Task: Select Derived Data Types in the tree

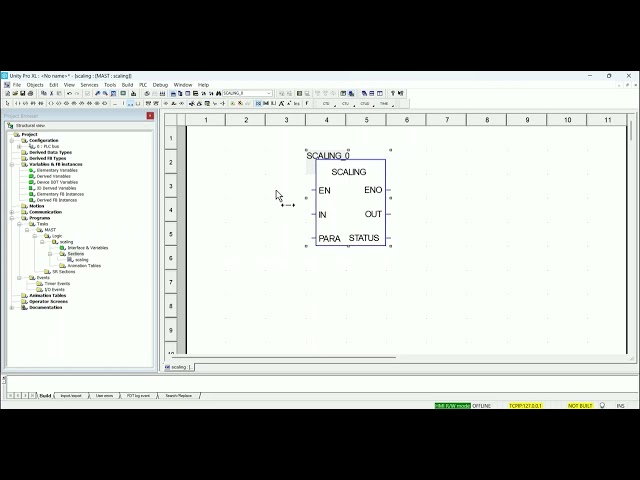Action: (x=51, y=152)
